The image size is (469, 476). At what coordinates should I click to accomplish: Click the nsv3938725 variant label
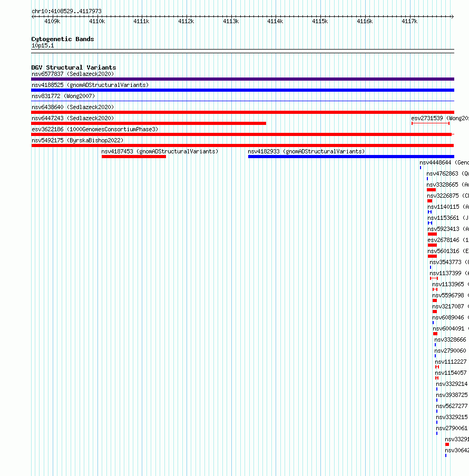click(452, 395)
